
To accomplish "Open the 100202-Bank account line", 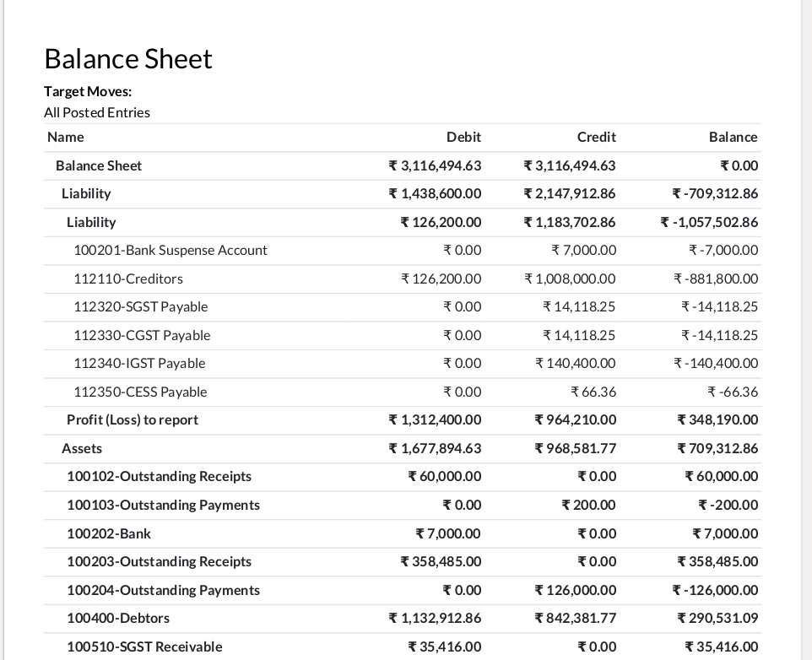I will tap(110, 533).
